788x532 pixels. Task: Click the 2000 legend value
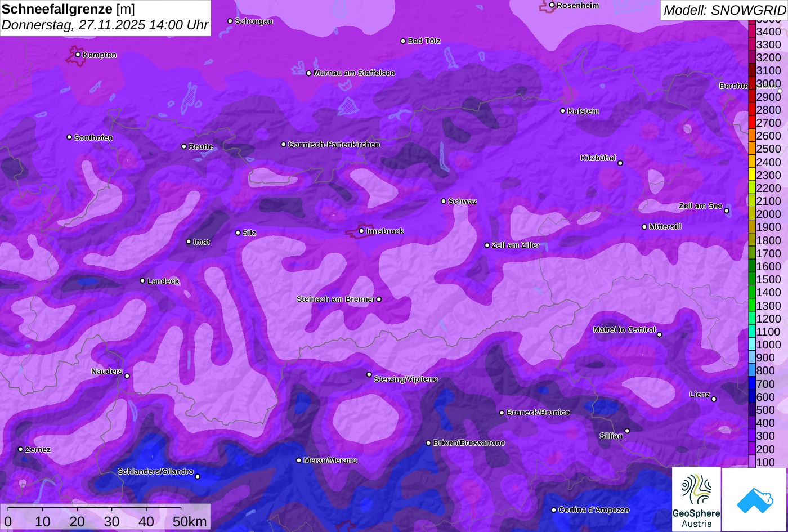[x=769, y=214]
